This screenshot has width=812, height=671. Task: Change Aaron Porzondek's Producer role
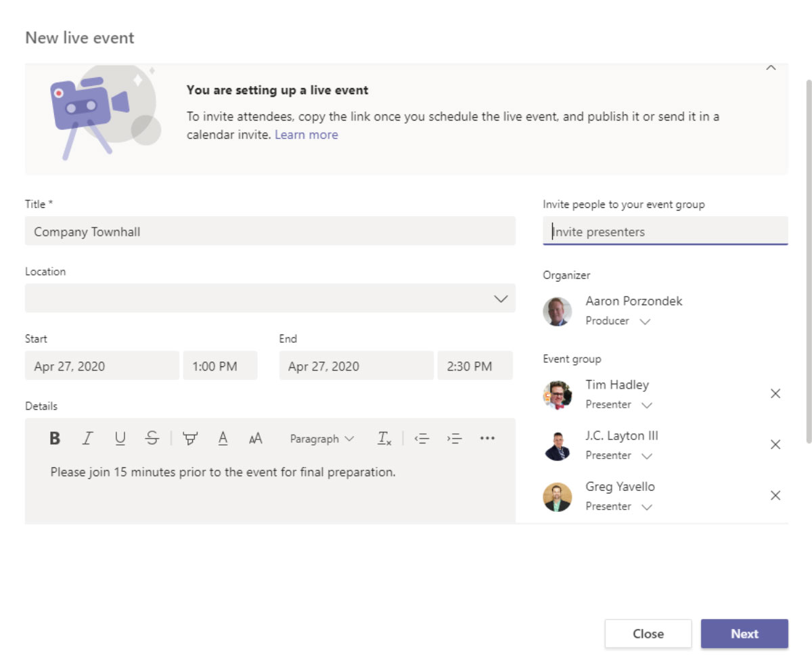pos(618,321)
